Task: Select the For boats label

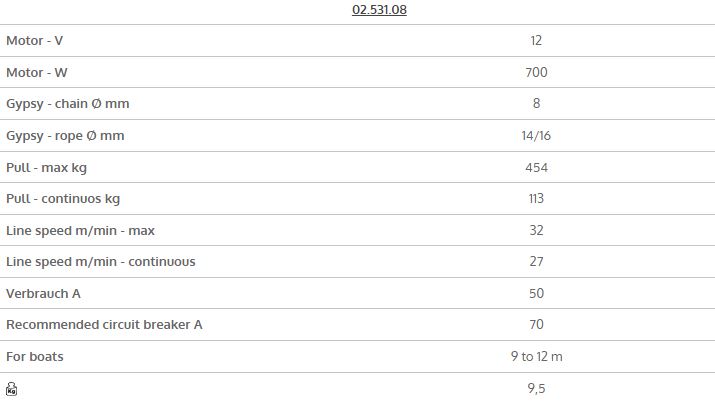Action: click(35, 356)
